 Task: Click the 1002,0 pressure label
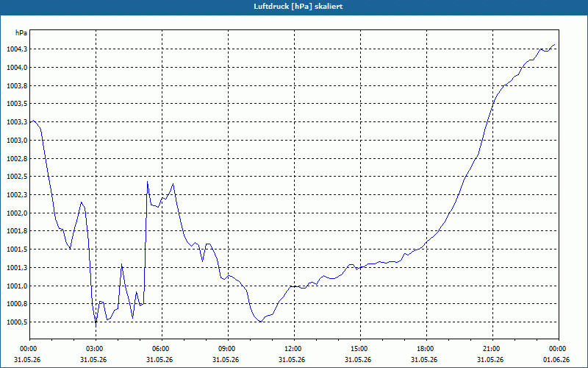pos(17,213)
